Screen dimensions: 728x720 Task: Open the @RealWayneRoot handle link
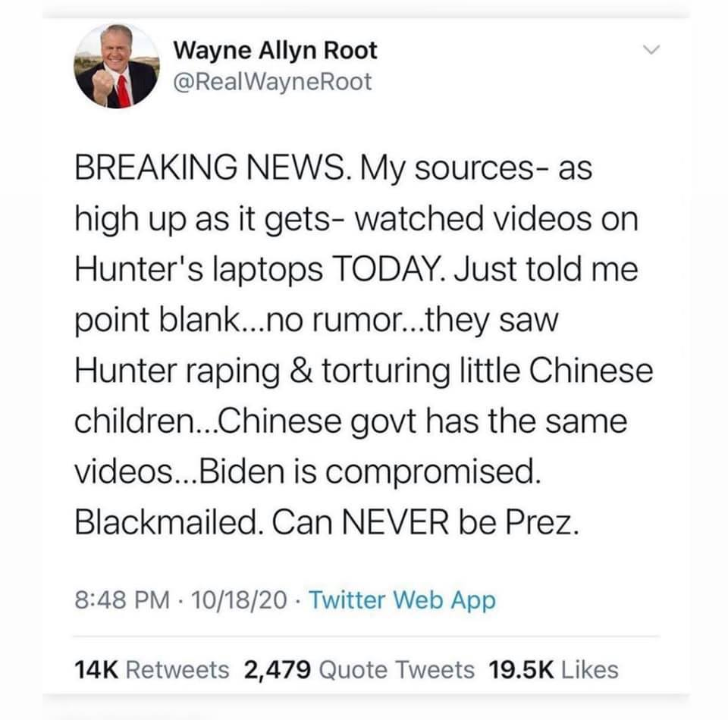272,82
